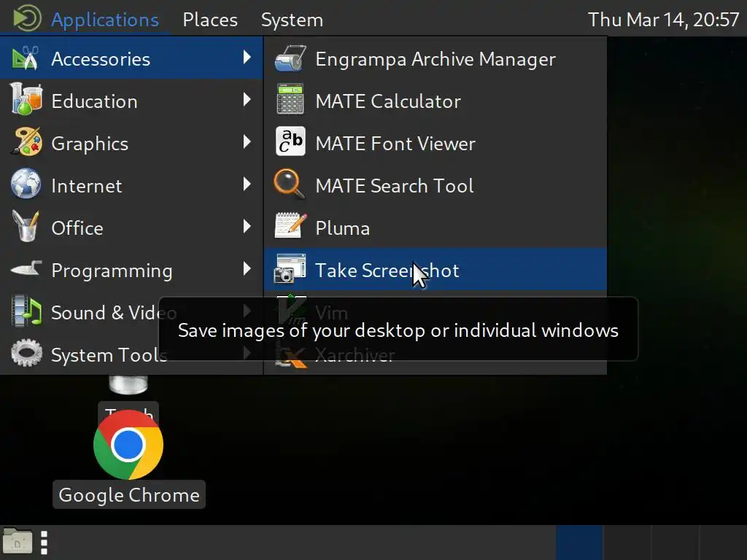Screen dimensions: 747x560
Task: Launch MATE Font Viewer label
Action: tap(395, 144)
